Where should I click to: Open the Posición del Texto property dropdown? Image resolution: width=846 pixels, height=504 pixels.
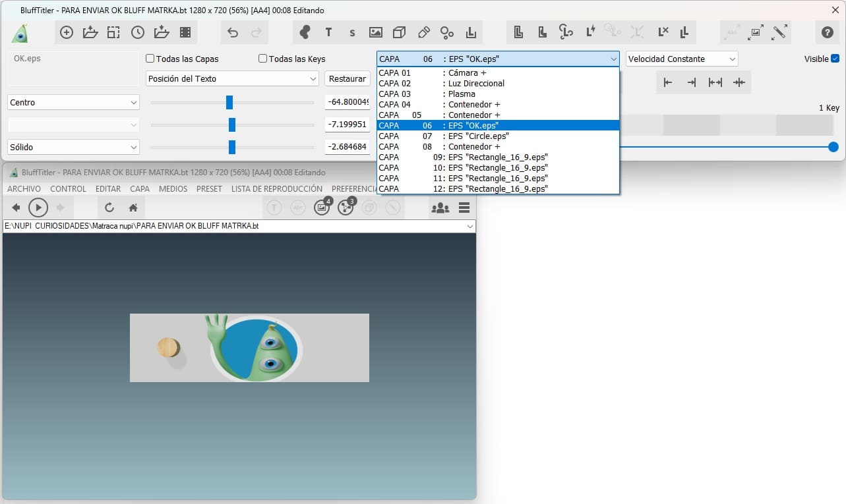pyautogui.click(x=233, y=78)
